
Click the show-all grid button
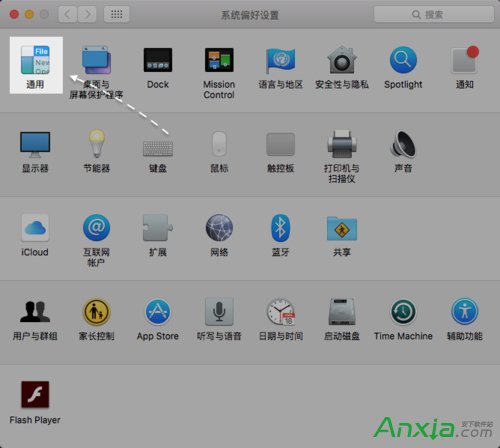(116, 14)
